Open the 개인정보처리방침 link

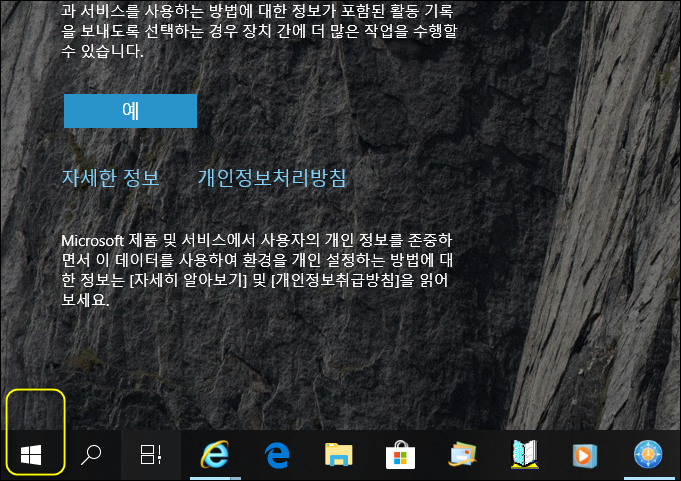(x=272, y=178)
